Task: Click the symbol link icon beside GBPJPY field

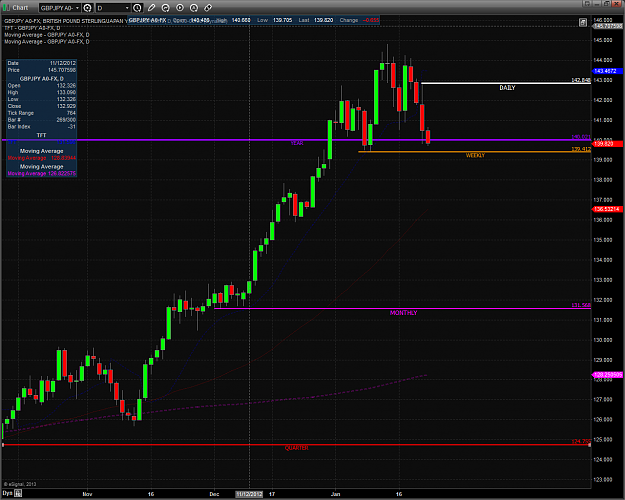Action: [87, 8]
